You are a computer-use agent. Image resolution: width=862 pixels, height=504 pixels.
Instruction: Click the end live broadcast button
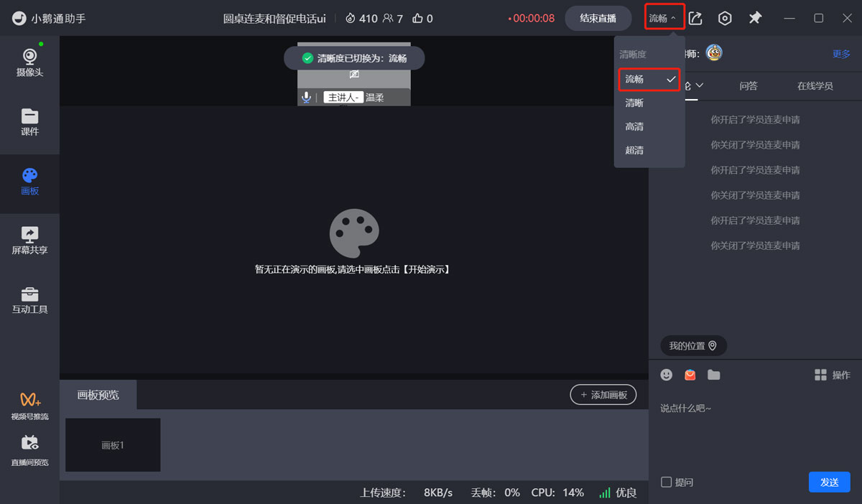598,18
